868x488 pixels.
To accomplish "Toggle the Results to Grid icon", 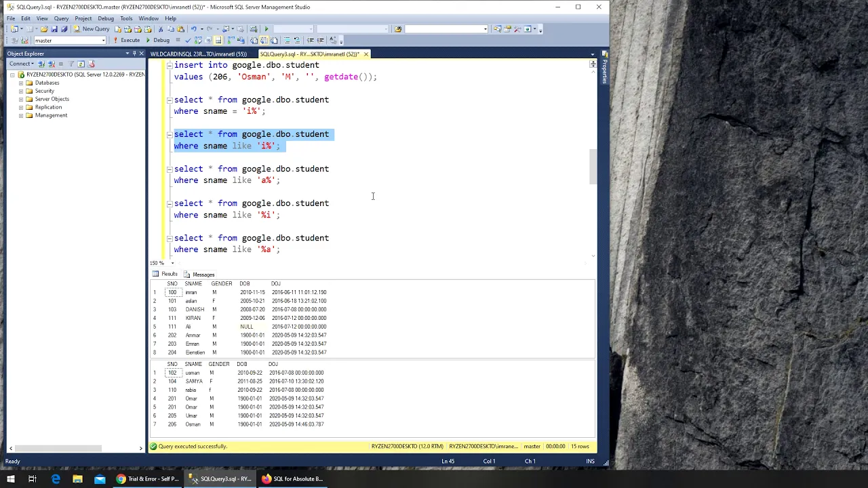I will 264,40.
